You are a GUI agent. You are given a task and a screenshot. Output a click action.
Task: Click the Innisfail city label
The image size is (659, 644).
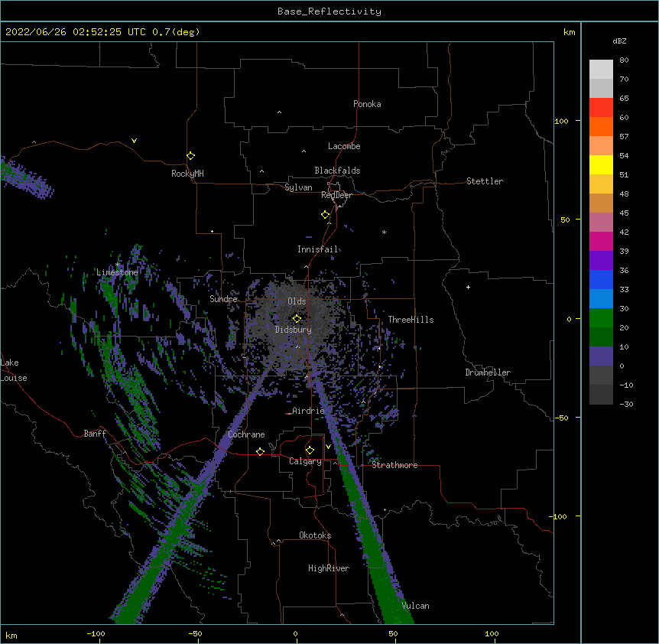[x=317, y=249]
